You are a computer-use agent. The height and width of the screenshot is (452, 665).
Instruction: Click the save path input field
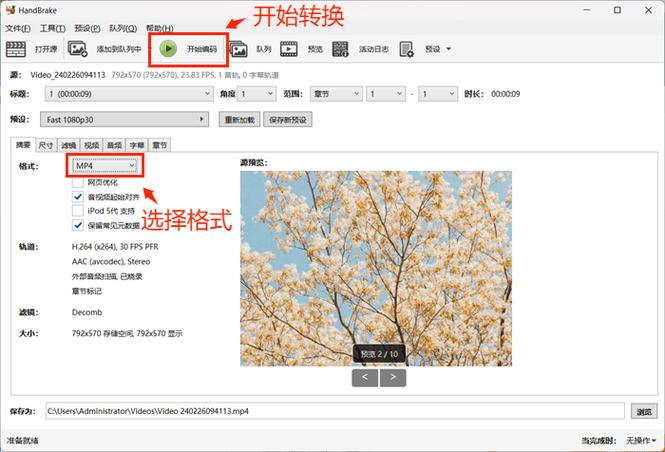click(335, 411)
